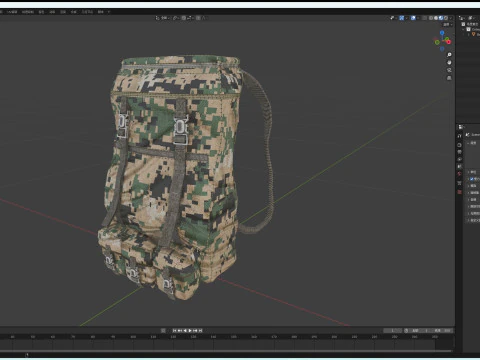The height and width of the screenshot is (360, 480).
Task: Select the Collection row in the outliner
Action: point(472,29)
